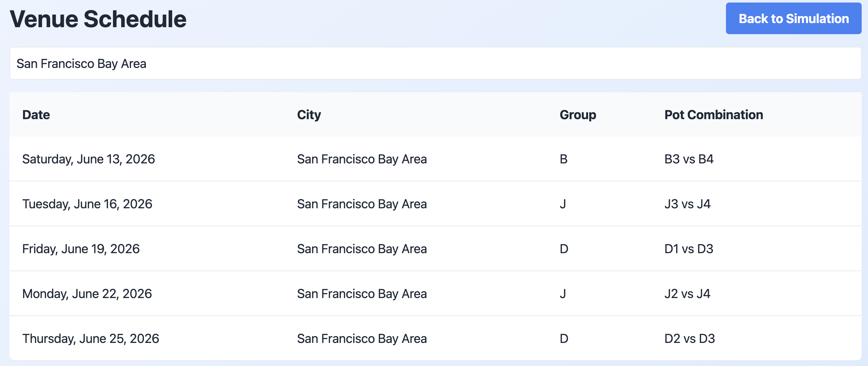
Task: Click the Pot Combination column header
Action: [713, 115]
